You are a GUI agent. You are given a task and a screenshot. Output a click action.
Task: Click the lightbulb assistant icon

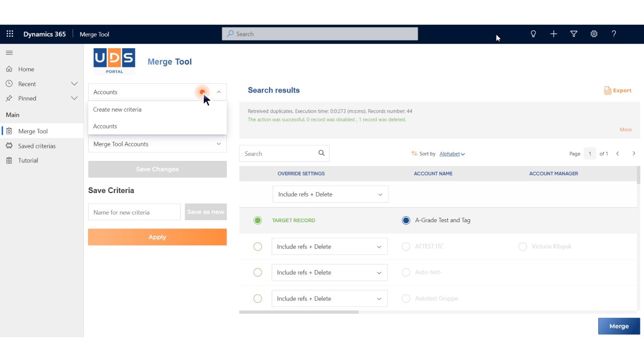[533, 34]
